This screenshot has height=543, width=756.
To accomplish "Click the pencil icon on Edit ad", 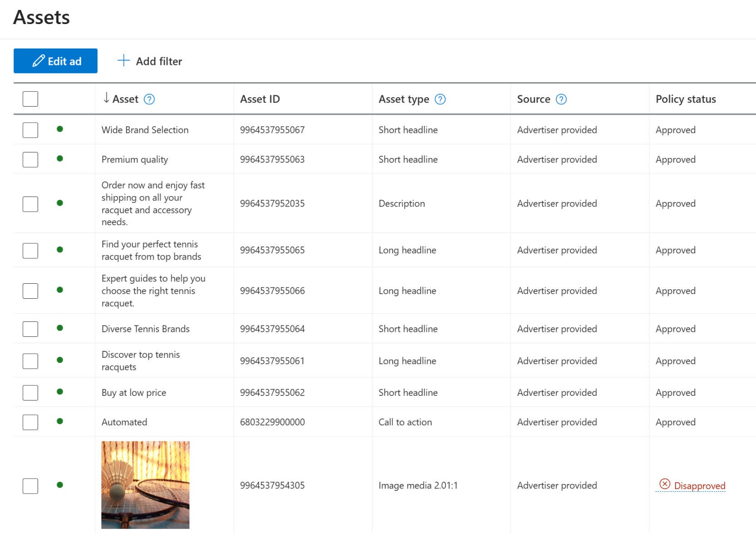I will point(39,60).
